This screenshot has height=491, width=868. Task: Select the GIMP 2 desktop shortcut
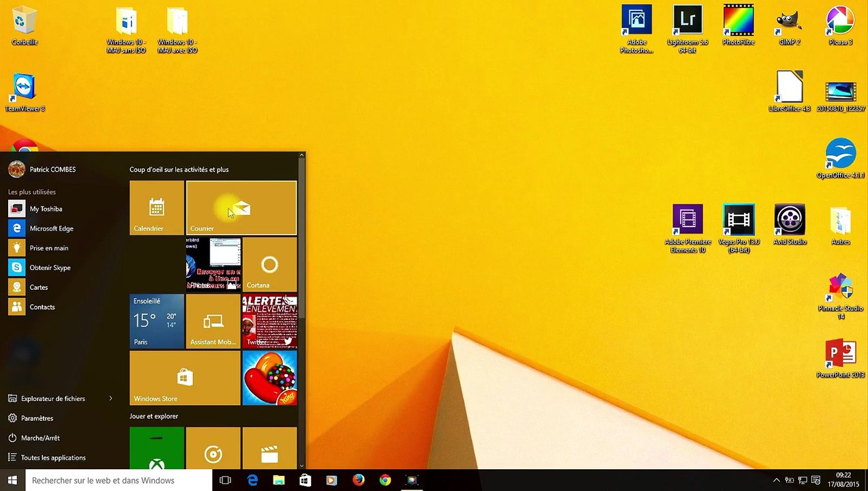[790, 26]
